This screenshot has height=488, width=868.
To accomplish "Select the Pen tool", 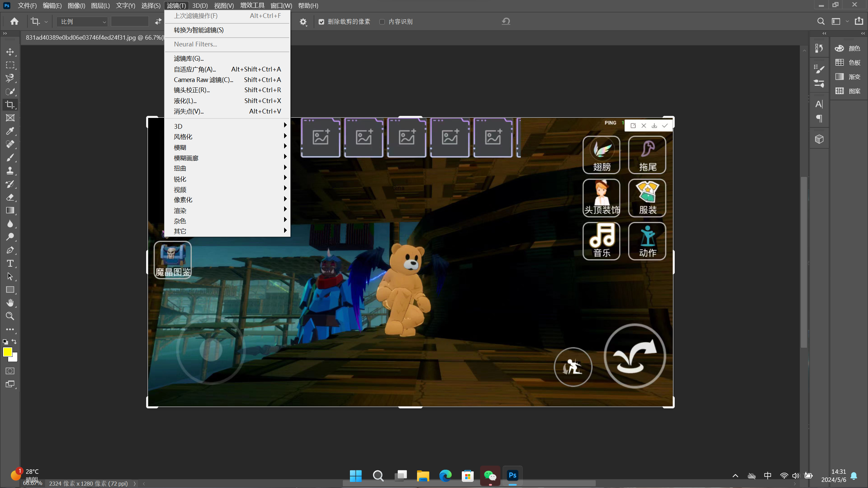I will pos(10,250).
